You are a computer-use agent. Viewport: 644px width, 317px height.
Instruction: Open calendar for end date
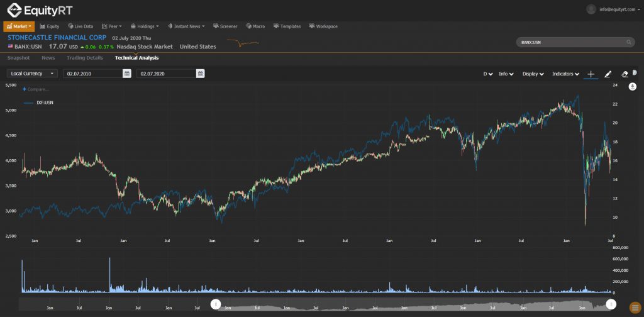click(201, 74)
